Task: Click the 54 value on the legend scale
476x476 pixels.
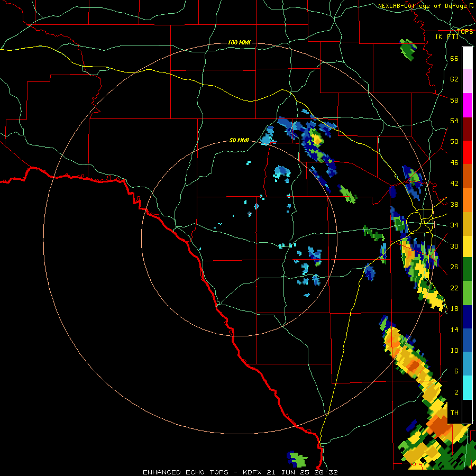Action: [x=454, y=121]
